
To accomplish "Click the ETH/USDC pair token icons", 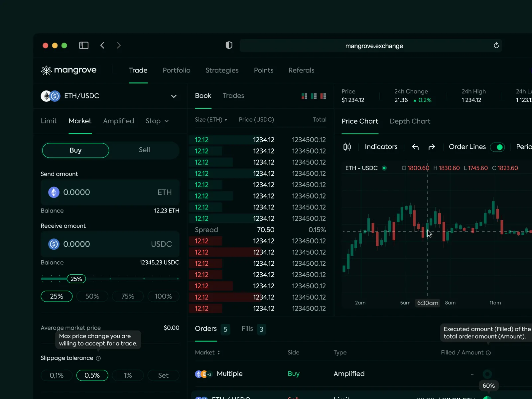I will point(51,96).
